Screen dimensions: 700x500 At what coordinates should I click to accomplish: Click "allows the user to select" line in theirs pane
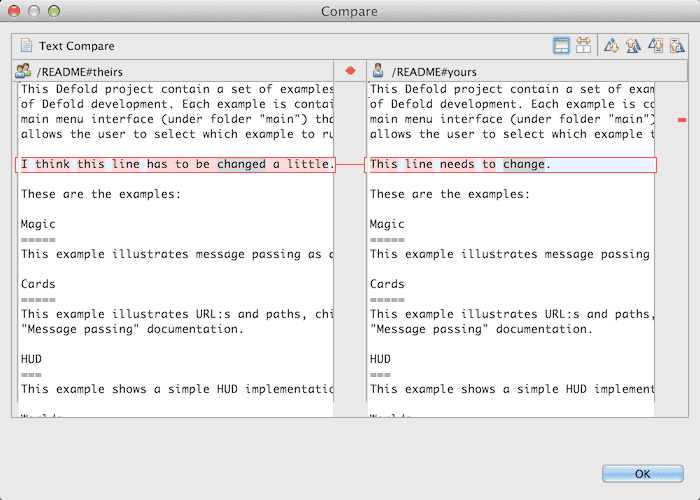177,134
